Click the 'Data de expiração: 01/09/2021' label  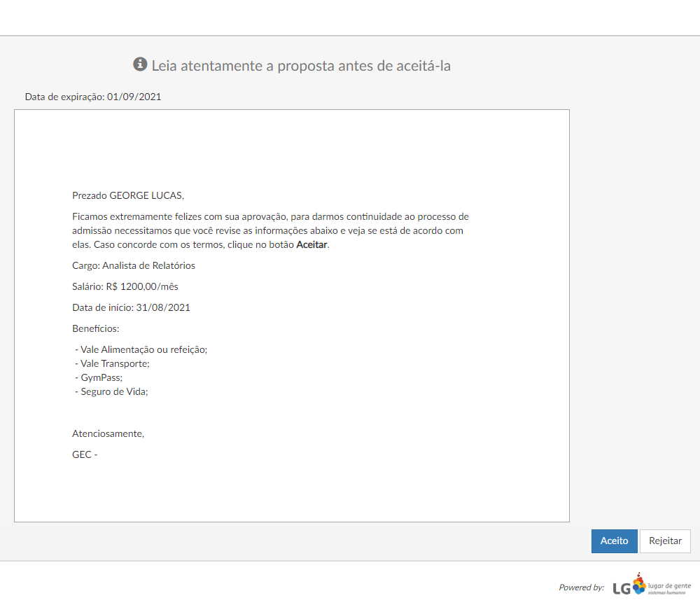point(93,97)
